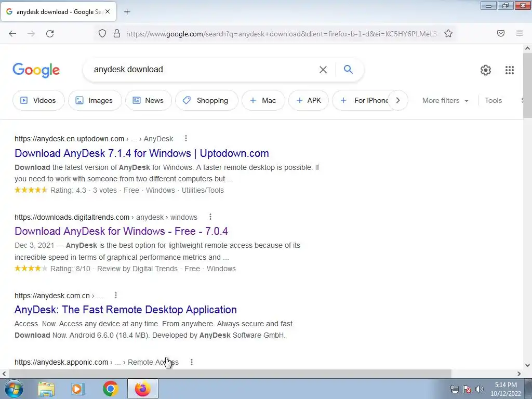Viewport: 532px width, 399px height.
Task: Expand the More filters dropdown
Action: pyautogui.click(x=445, y=100)
